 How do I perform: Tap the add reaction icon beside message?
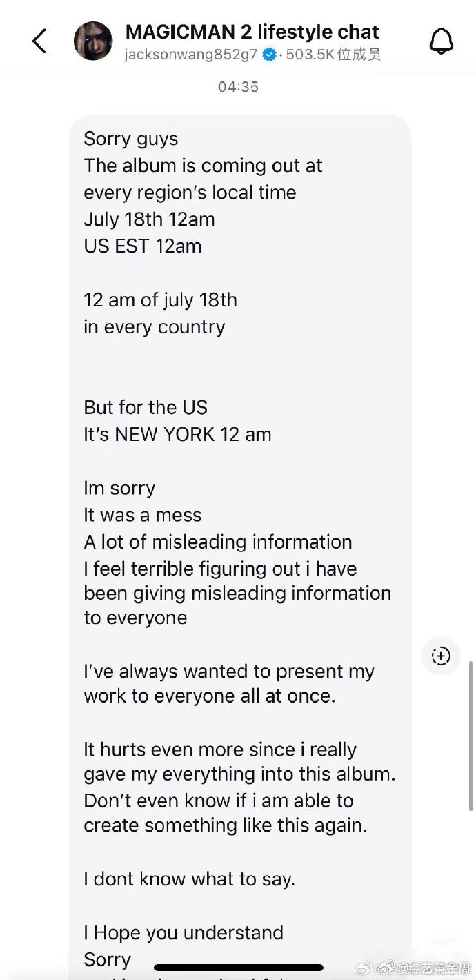point(441,656)
